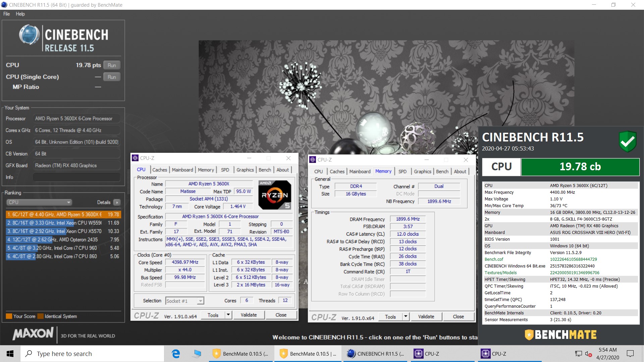Click Close in the left CPU-Z window
The image size is (644, 362).
(x=281, y=315)
